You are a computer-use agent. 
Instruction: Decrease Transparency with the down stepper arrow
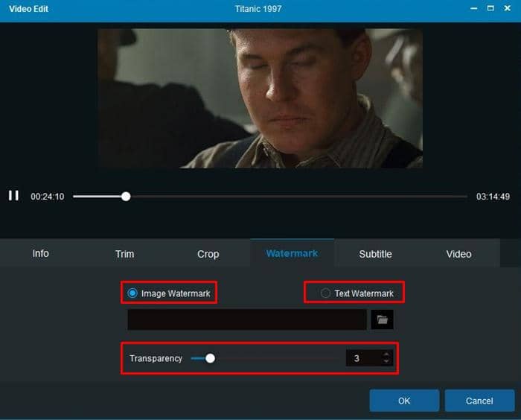click(x=386, y=361)
